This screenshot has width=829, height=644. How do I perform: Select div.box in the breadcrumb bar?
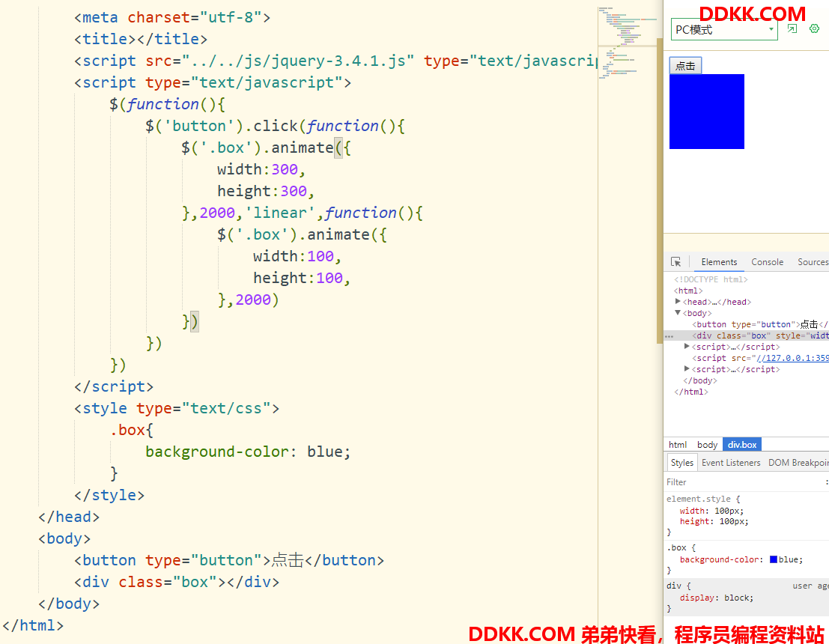[x=742, y=445]
